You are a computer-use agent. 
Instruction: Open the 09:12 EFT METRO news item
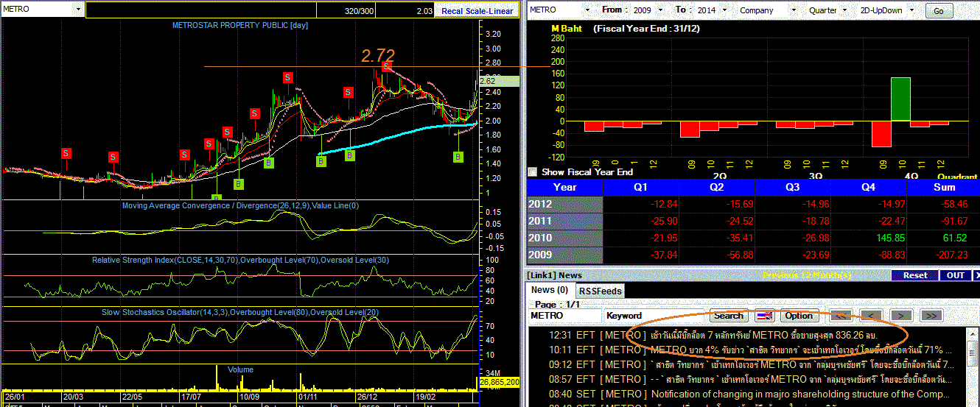tap(746, 364)
